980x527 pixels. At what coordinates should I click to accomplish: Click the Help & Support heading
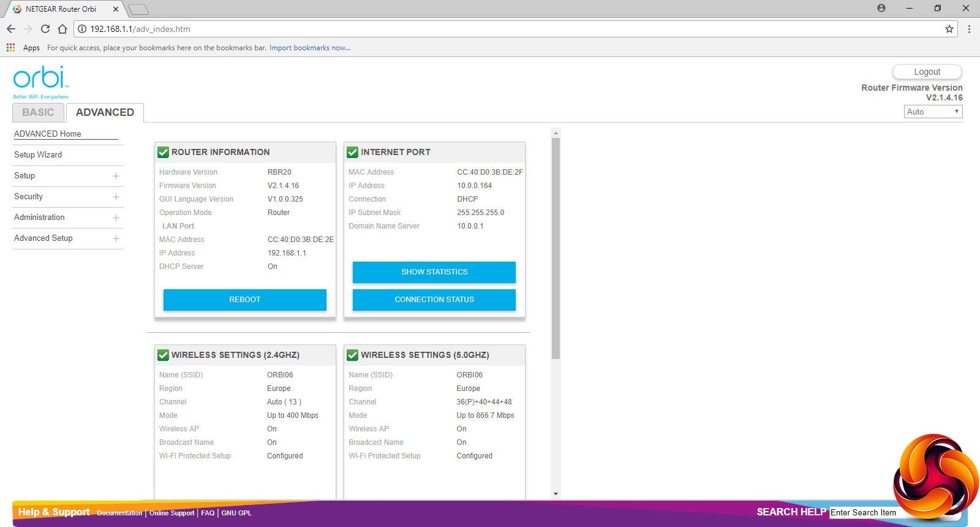click(54, 512)
